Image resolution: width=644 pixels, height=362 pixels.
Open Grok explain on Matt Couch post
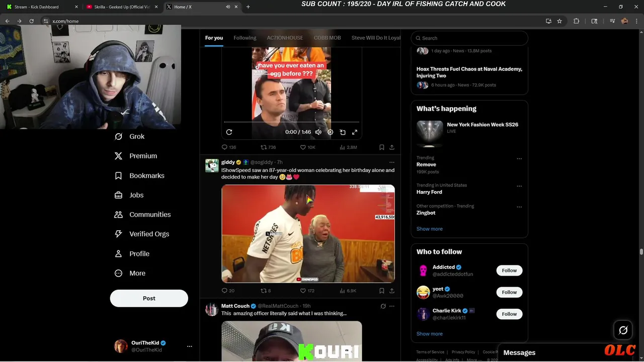[x=383, y=306]
